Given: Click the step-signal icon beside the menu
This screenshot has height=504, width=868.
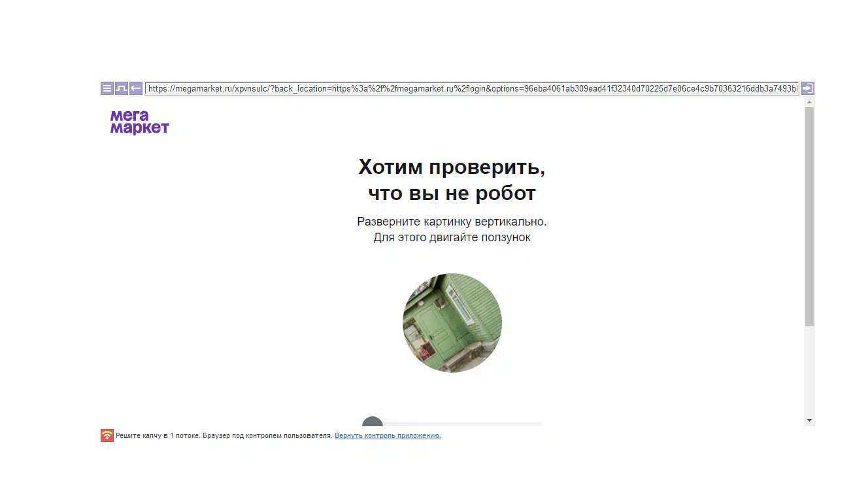Looking at the screenshot, I should [122, 88].
